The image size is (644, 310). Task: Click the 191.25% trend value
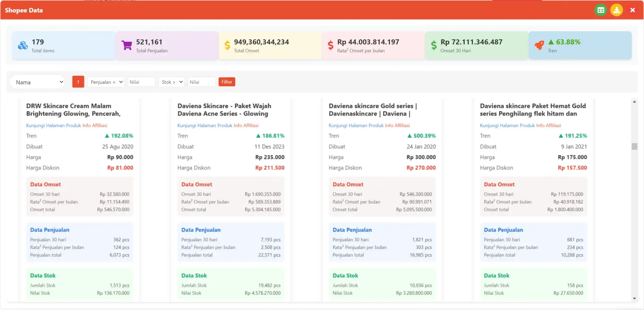pyautogui.click(x=573, y=136)
